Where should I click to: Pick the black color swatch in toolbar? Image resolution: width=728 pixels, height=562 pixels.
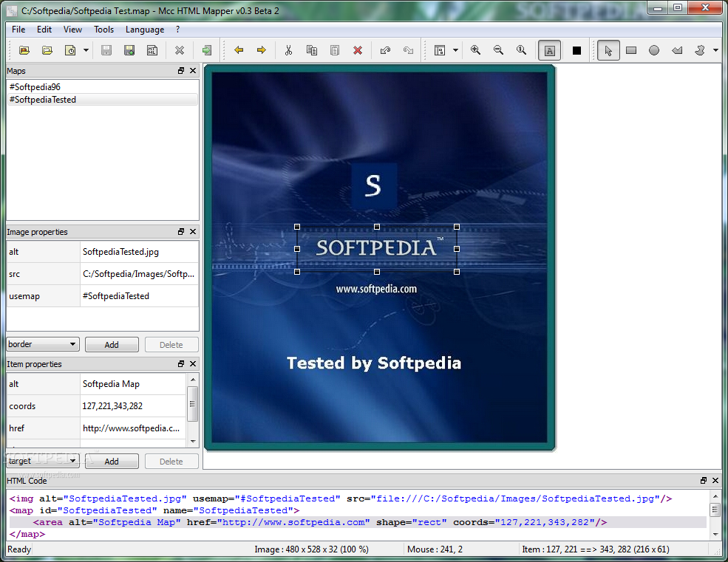coord(576,50)
